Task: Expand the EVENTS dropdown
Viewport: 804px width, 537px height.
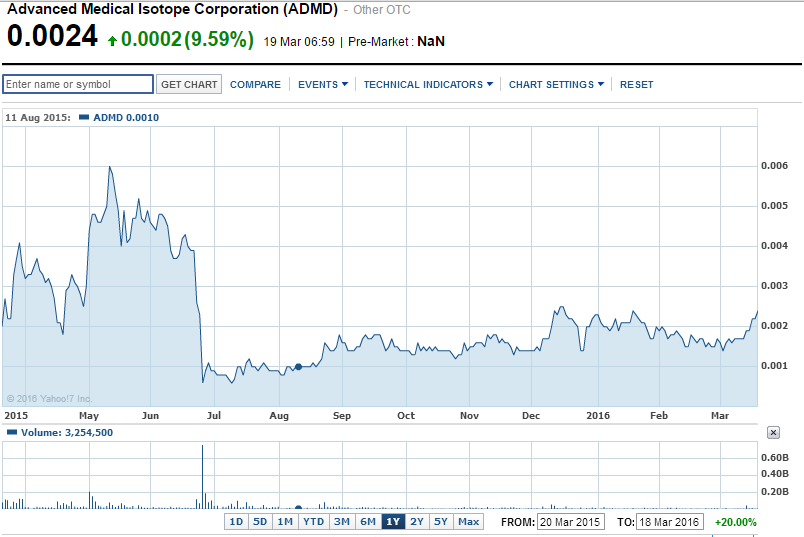Action: pos(323,85)
